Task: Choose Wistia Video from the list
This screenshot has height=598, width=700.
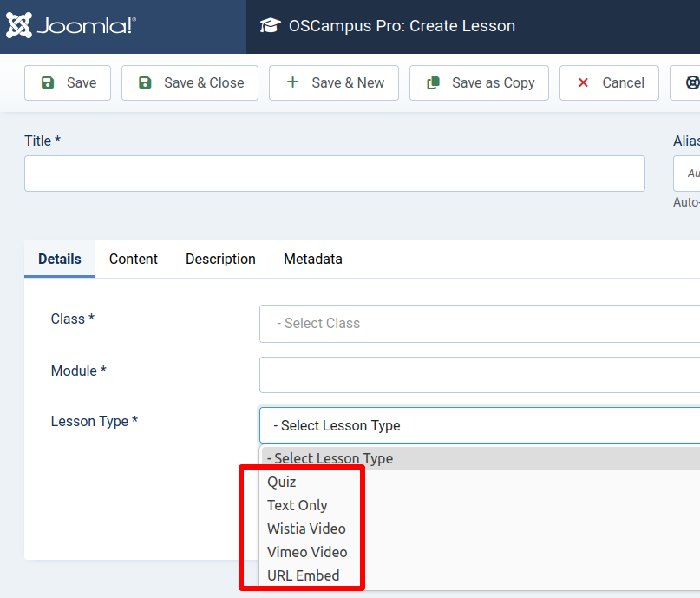Action: (481, 529)
